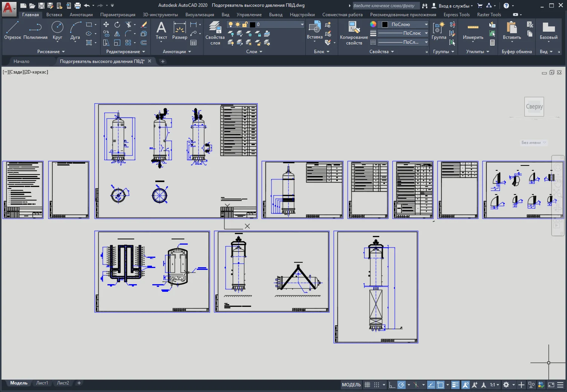Select the Полилиния polyline tool
This screenshot has width=567, height=392.
tap(35, 30)
